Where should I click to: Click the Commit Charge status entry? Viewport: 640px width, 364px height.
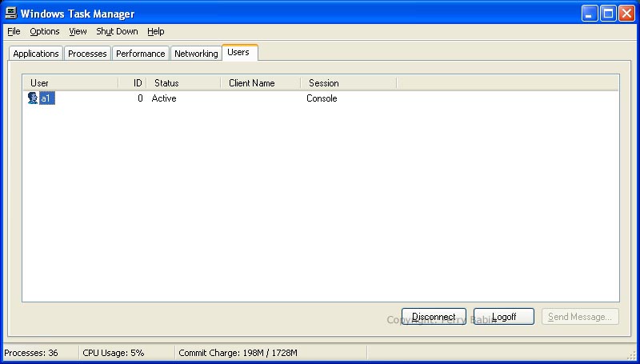tap(238, 353)
